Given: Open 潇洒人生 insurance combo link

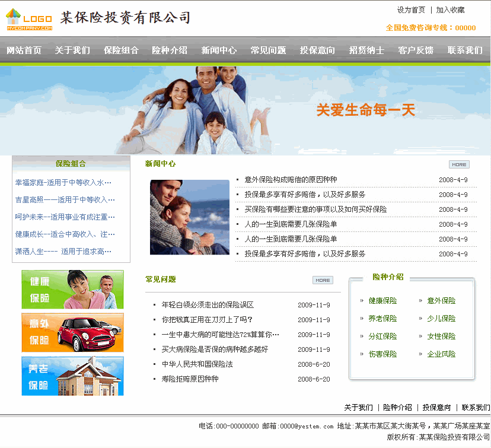Looking at the screenshot, I should [x=63, y=252].
